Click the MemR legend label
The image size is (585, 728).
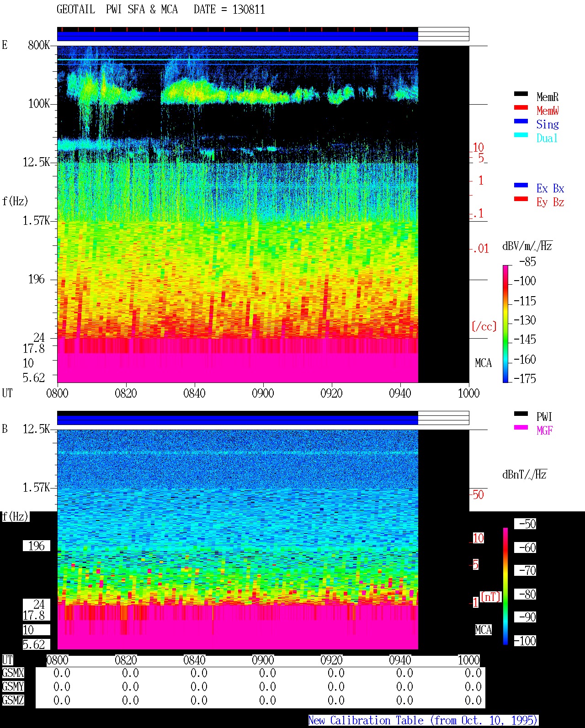pyautogui.click(x=548, y=97)
